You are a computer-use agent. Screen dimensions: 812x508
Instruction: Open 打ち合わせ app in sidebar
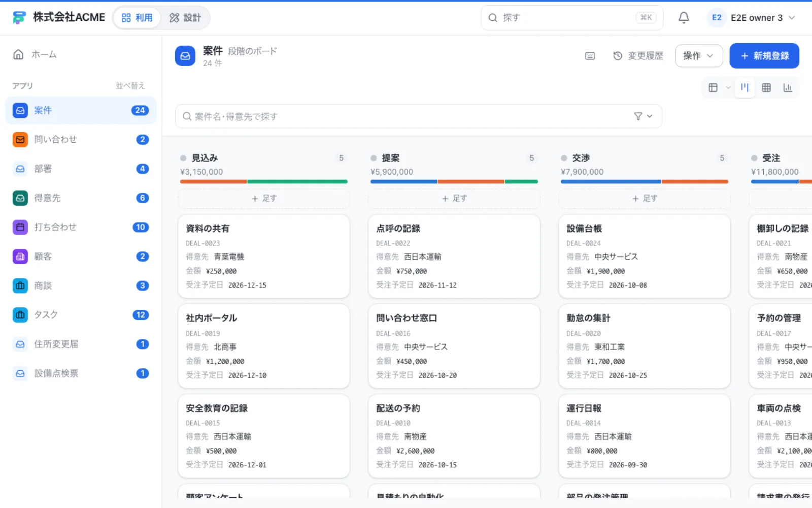[x=81, y=227]
